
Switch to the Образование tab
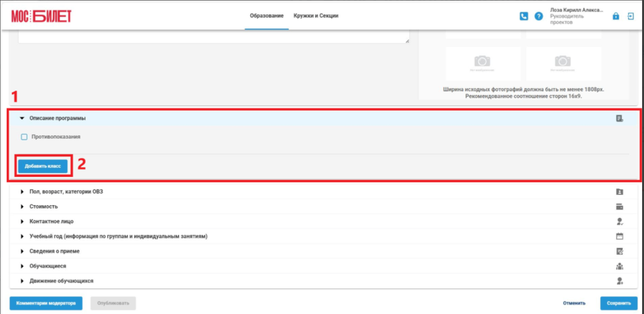(267, 16)
